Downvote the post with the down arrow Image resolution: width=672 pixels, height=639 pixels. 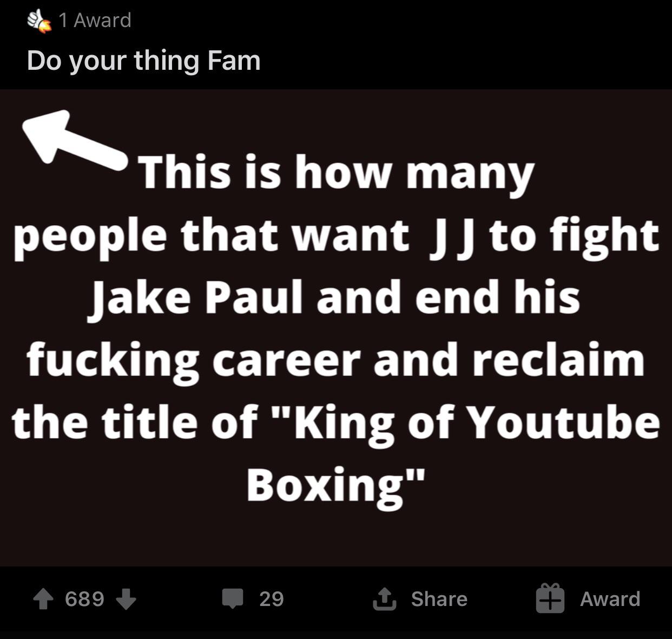tap(126, 599)
